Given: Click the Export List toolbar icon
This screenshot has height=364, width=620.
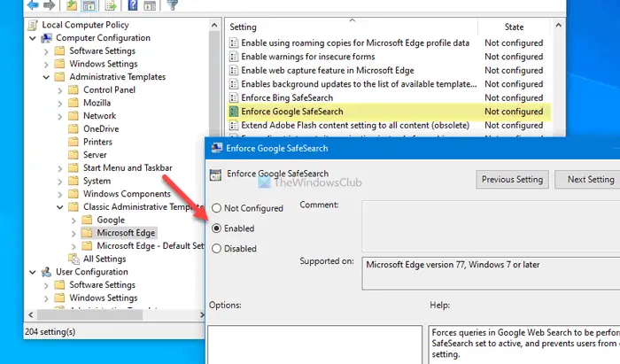Looking at the screenshot, I should 111,5.
